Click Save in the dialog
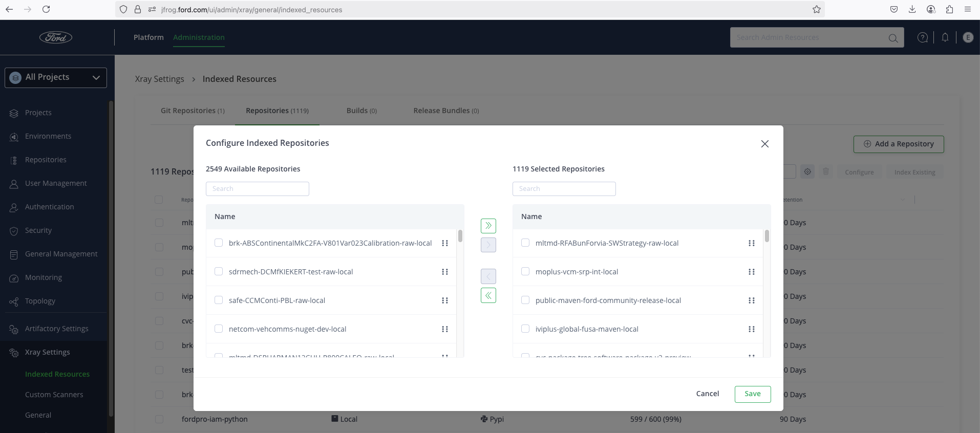Image resolution: width=980 pixels, height=433 pixels. click(x=753, y=394)
